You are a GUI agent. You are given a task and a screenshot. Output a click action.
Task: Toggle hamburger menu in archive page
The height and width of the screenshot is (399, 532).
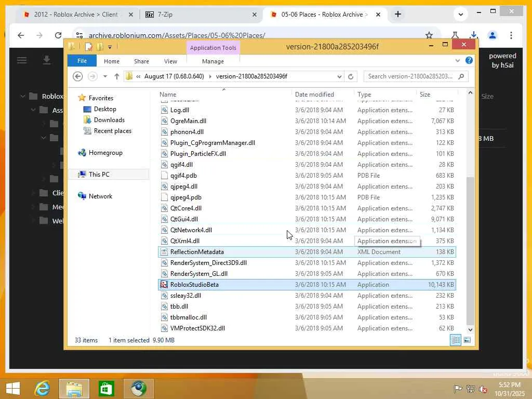point(22,60)
